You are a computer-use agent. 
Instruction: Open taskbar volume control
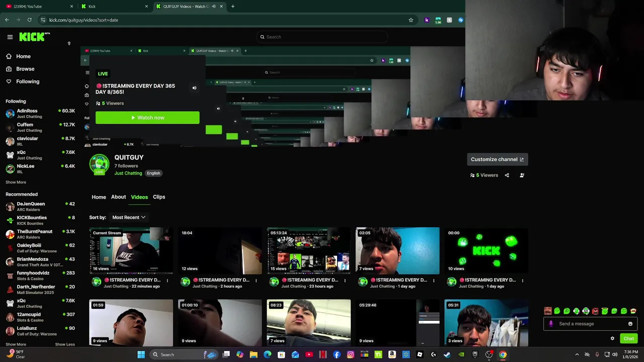614,355
